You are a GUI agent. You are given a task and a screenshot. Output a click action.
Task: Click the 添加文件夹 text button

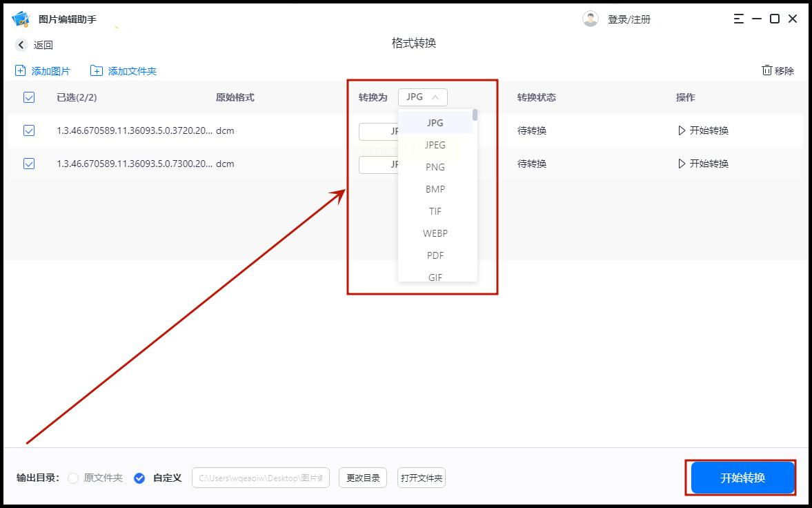coord(132,72)
